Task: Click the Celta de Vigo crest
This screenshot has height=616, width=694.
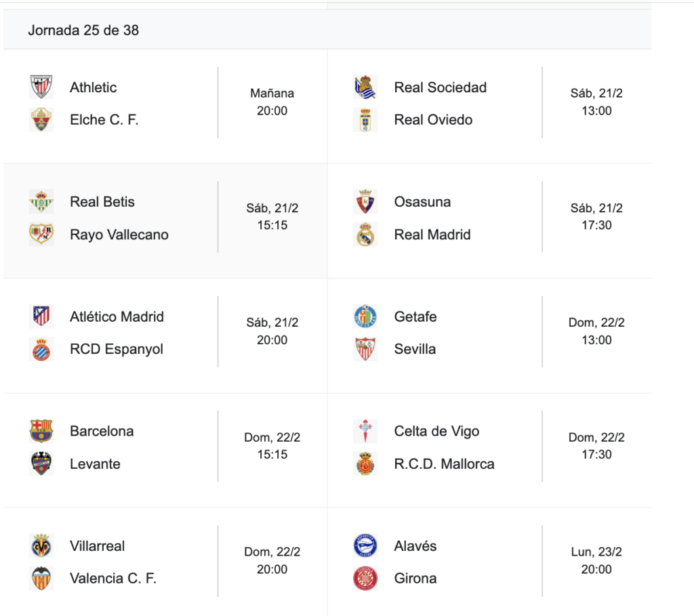Action: [x=365, y=431]
